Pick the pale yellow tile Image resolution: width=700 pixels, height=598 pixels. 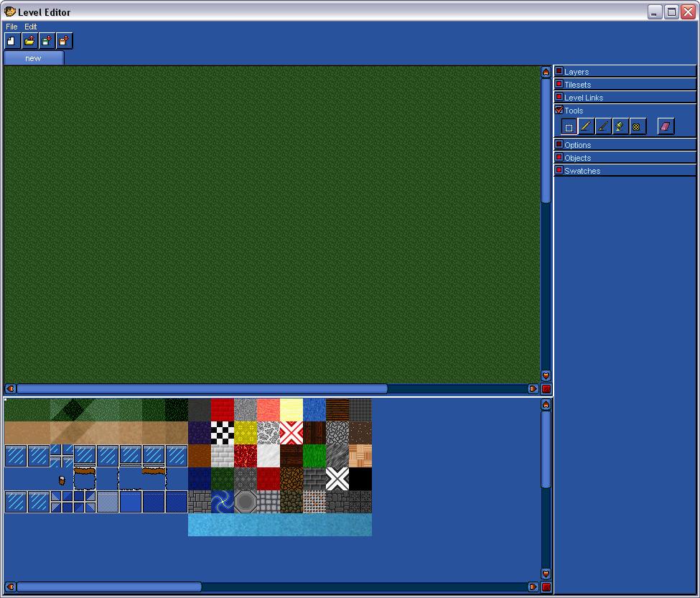(x=291, y=410)
